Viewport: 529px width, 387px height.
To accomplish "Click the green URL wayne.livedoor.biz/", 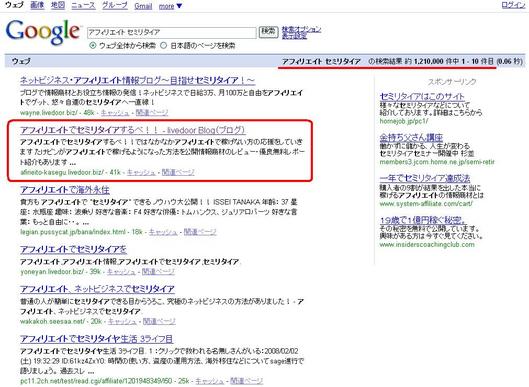I will point(49,113).
